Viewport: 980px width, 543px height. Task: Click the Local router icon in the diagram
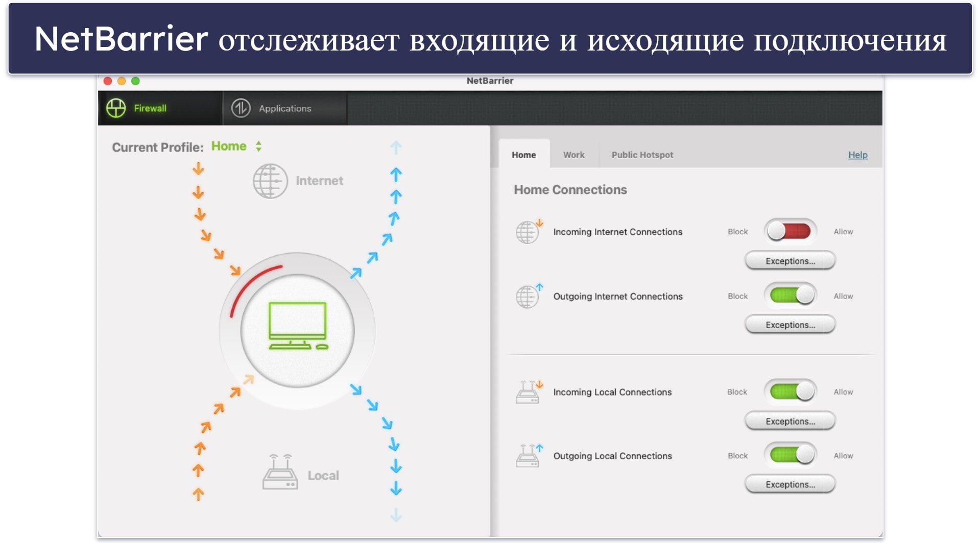tap(280, 472)
